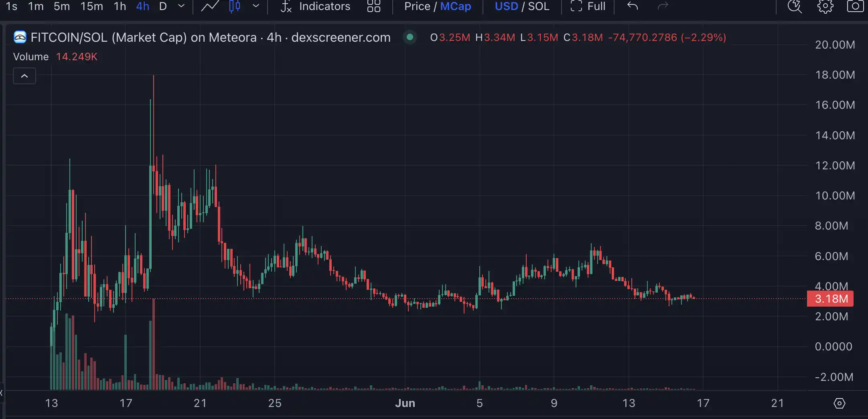868x419 pixels.
Task: Switch to the 1h interval
Action: [119, 6]
